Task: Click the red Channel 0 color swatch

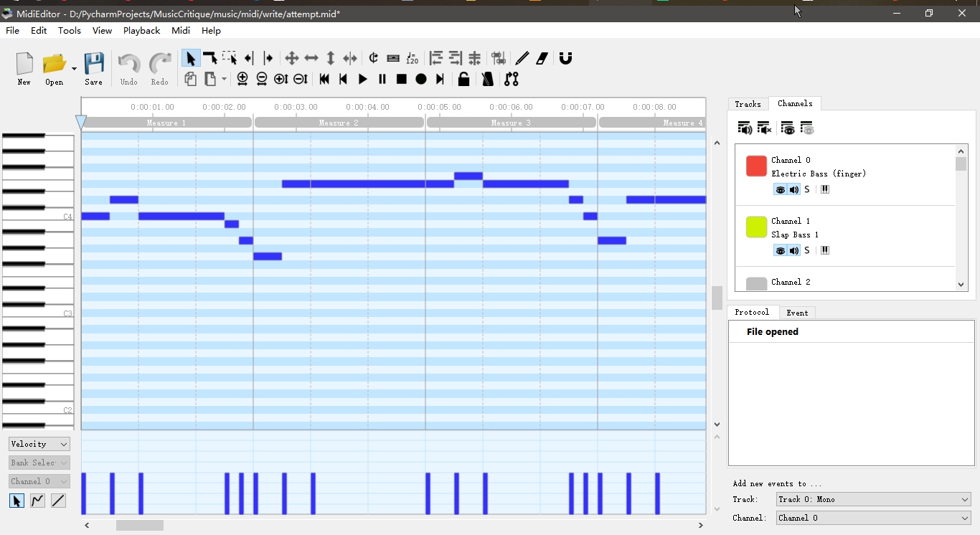Action: [756, 166]
